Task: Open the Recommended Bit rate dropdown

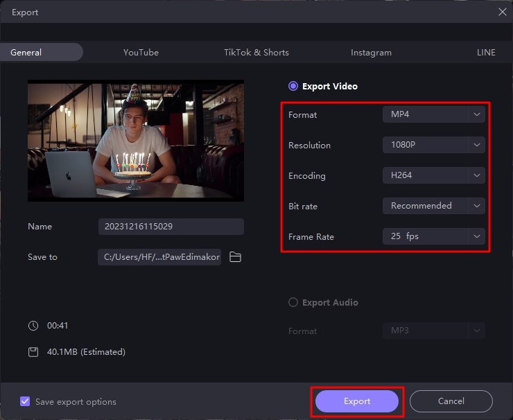Action: pos(434,206)
